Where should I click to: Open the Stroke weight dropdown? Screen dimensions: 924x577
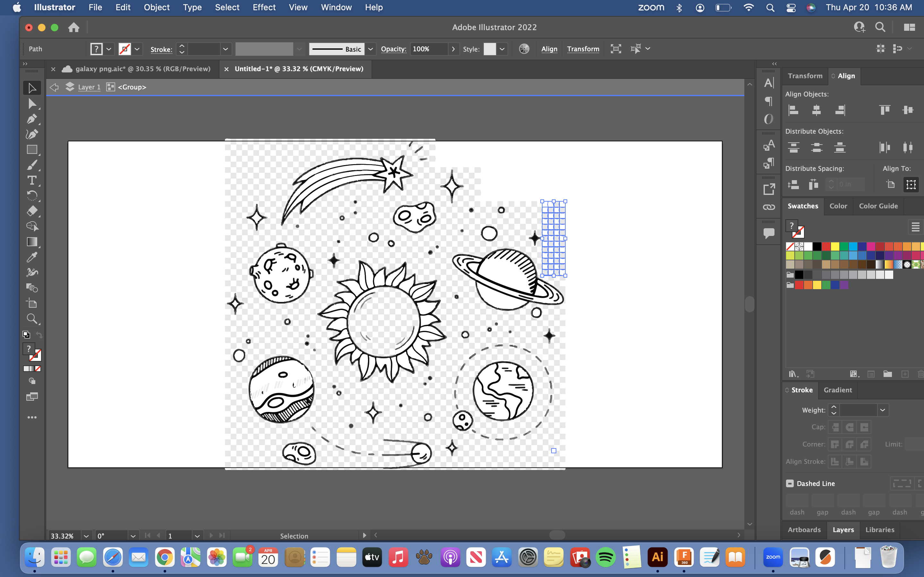882,410
